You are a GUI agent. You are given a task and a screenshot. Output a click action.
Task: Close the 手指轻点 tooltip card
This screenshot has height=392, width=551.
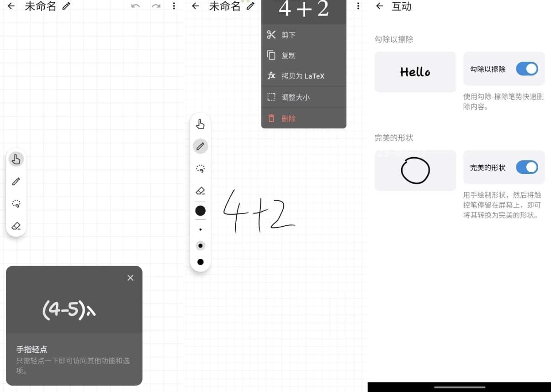[x=130, y=277]
